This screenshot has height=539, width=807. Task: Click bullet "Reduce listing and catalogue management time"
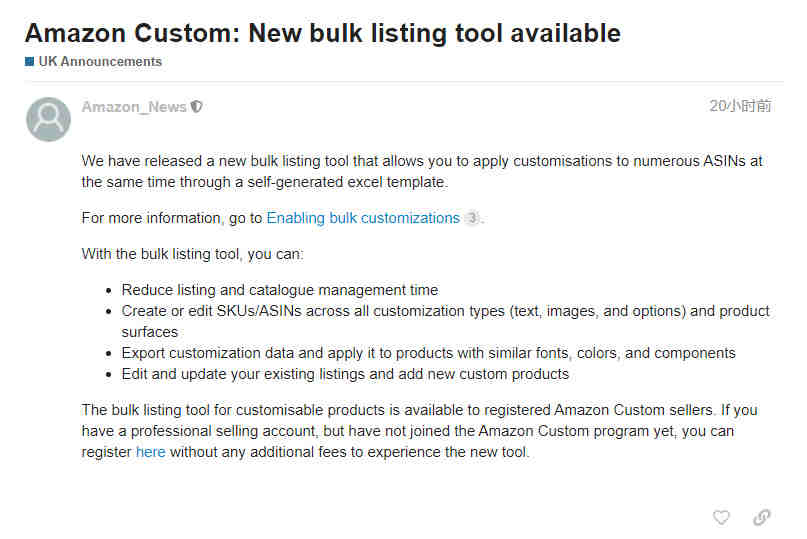coord(279,290)
